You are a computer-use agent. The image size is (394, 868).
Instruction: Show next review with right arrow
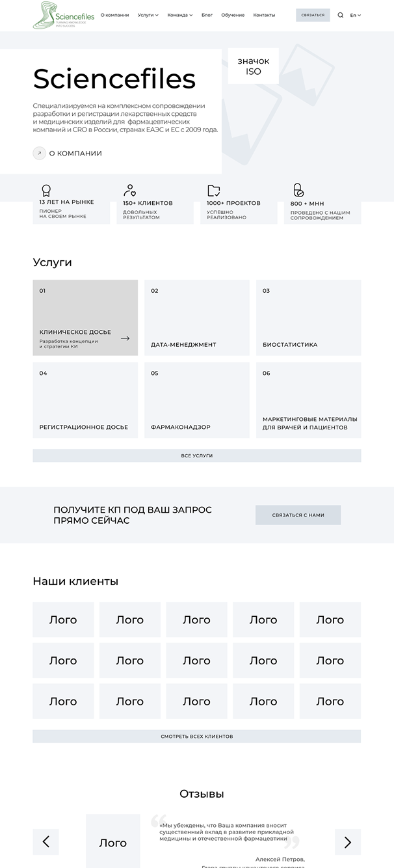pyautogui.click(x=348, y=842)
